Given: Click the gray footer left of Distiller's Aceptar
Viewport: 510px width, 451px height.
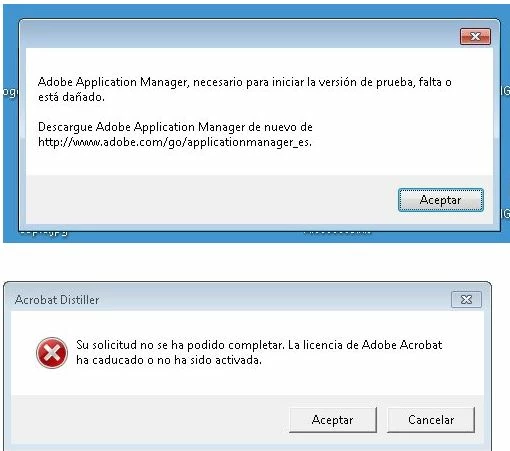Looking at the screenshot, I should [x=150, y=419].
